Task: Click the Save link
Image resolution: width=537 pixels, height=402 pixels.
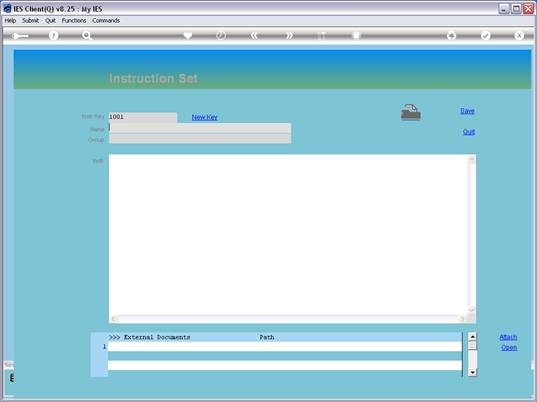Action: [x=467, y=111]
